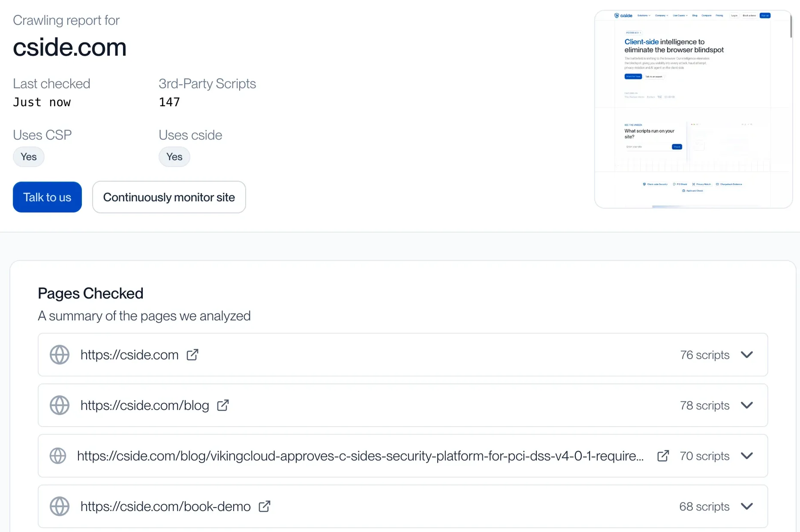Select Pricing in the preview navigation
This screenshot has width=800, height=532.
[720, 15]
